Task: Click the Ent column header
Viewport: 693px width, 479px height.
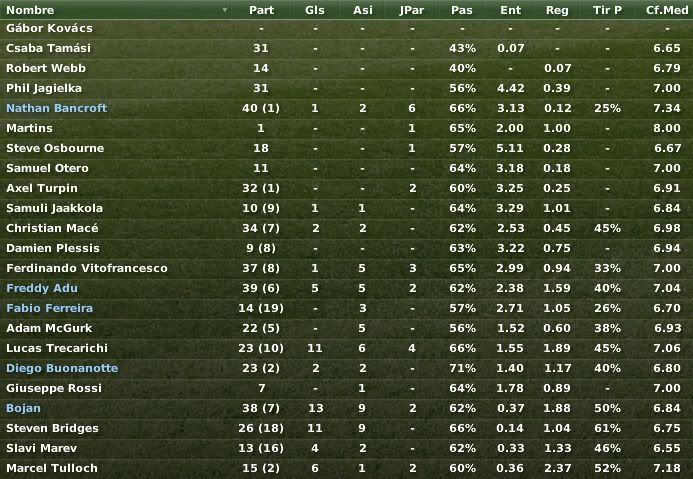Action: point(510,10)
